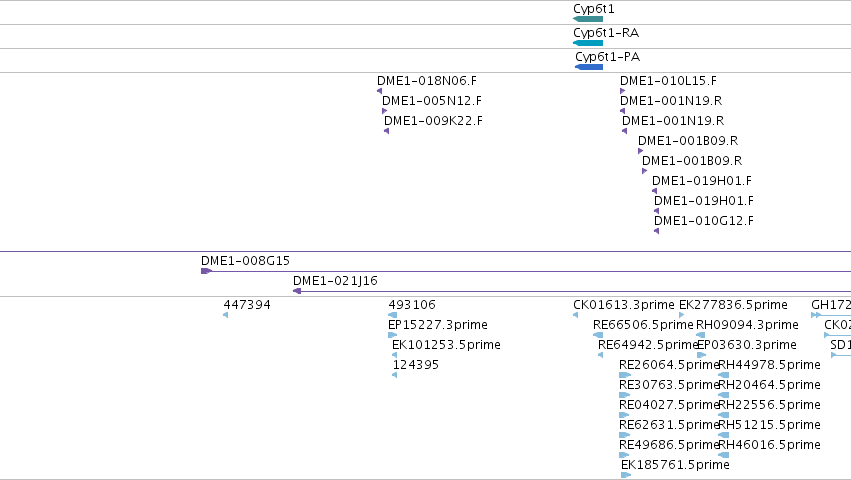Open the RH09094.3prime EST feature

pyautogui.click(x=701, y=335)
